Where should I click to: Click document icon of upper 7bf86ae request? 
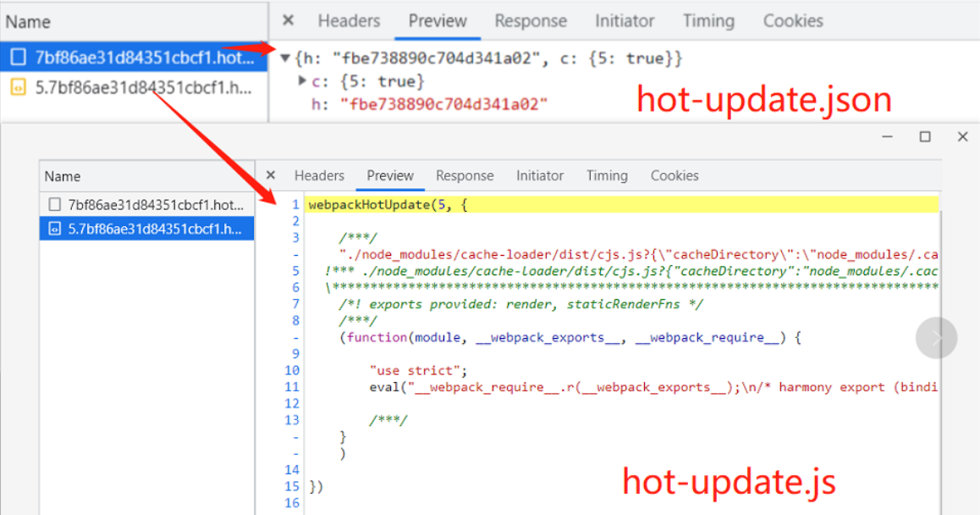pos(18,57)
